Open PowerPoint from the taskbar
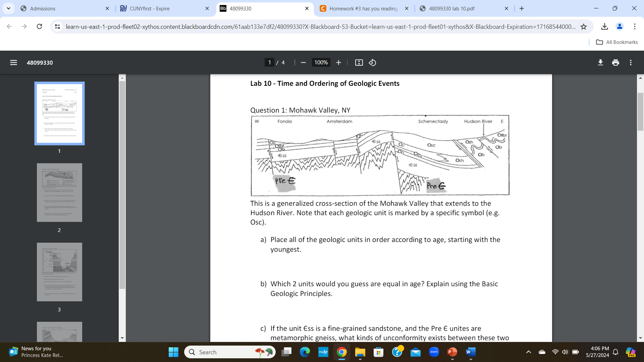Image resolution: width=644 pixels, height=362 pixels. pyautogui.click(x=452, y=352)
